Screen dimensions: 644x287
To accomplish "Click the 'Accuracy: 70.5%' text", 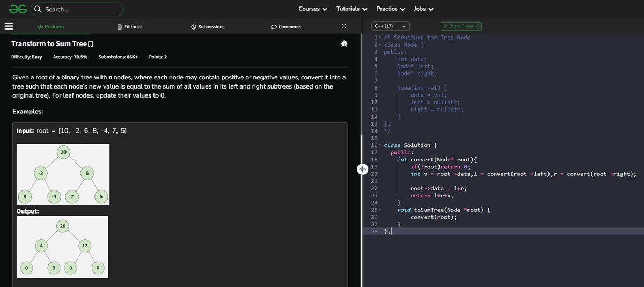I will [70, 57].
